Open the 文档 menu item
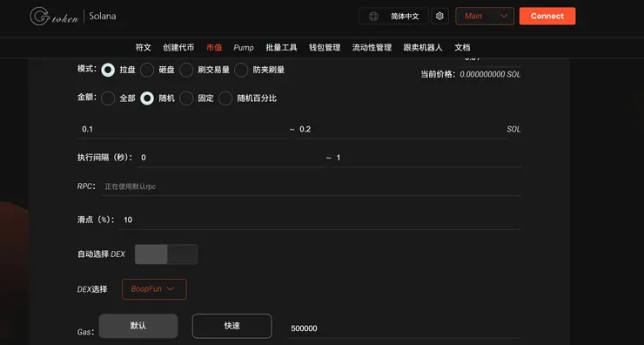The height and width of the screenshot is (345, 644). [462, 48]
